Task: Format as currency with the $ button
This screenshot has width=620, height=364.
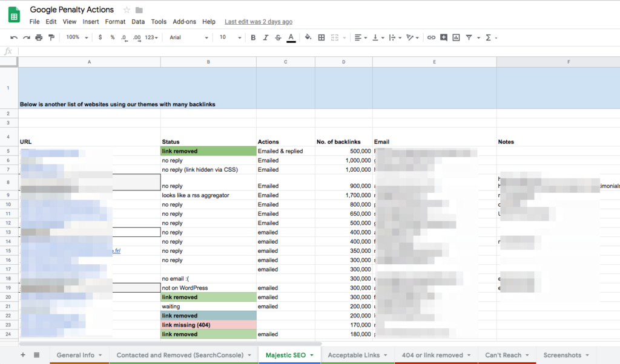Action: pos(100,37)
